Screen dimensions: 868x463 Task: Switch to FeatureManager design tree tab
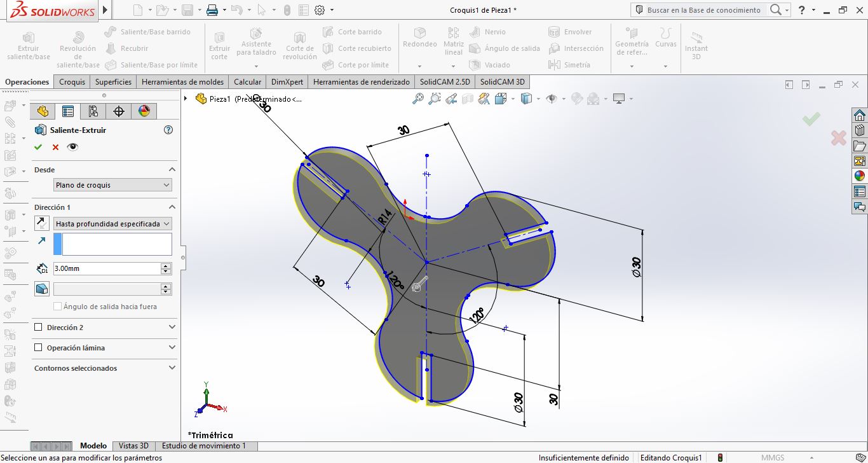(x=43, y=111)
